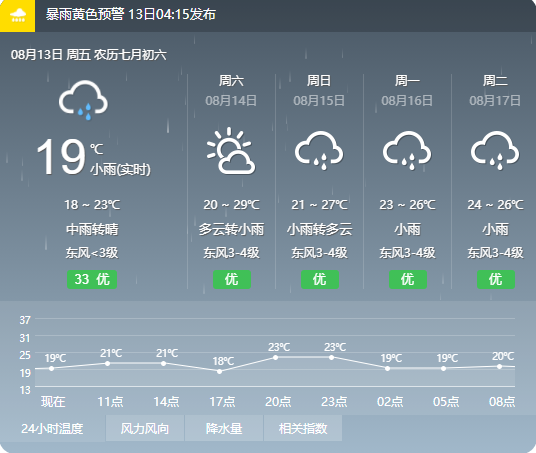Click the 周二 day heading
Viewport: 536px width, 453px height.
pyautogui.click(x=495, y=81)
